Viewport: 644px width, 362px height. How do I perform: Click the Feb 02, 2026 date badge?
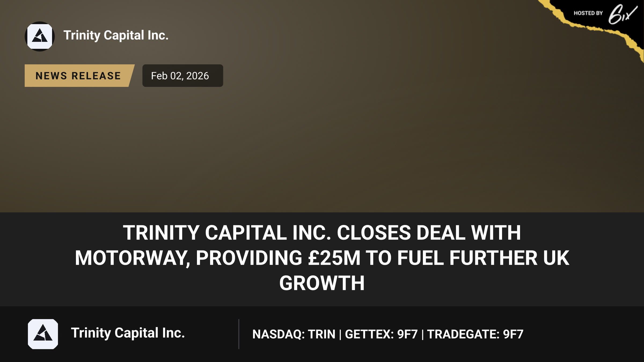click(183, 76)
